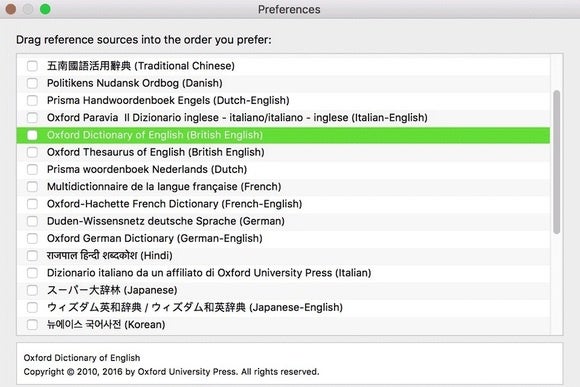Select Oxford Thesaurus of English row text
The image size is (580, 387).
155,152
